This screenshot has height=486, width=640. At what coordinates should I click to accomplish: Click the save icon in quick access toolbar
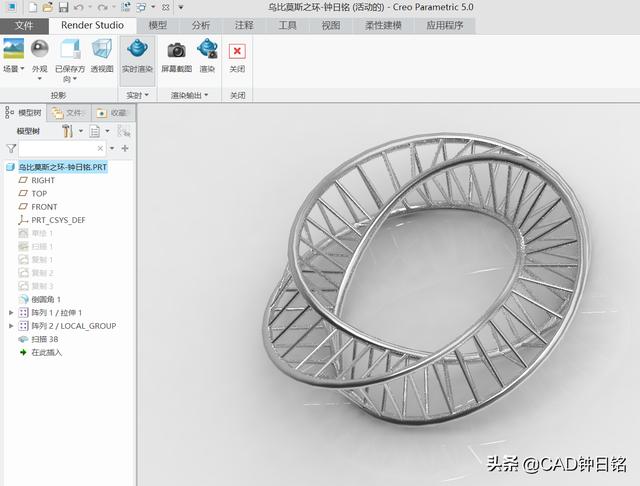[62, 7]
